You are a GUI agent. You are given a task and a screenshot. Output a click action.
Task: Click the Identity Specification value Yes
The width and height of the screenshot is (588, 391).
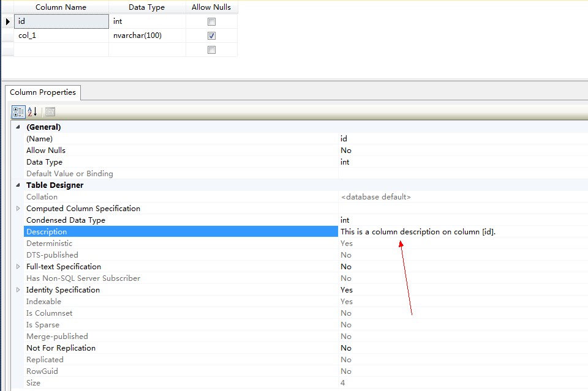coord(347,289)
